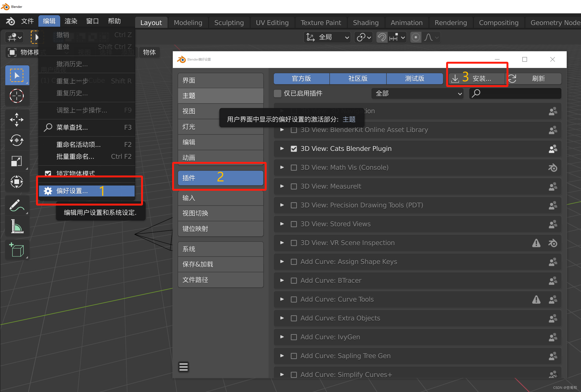
Task: Open preferences hamburger menu
Action: (183, 367)
